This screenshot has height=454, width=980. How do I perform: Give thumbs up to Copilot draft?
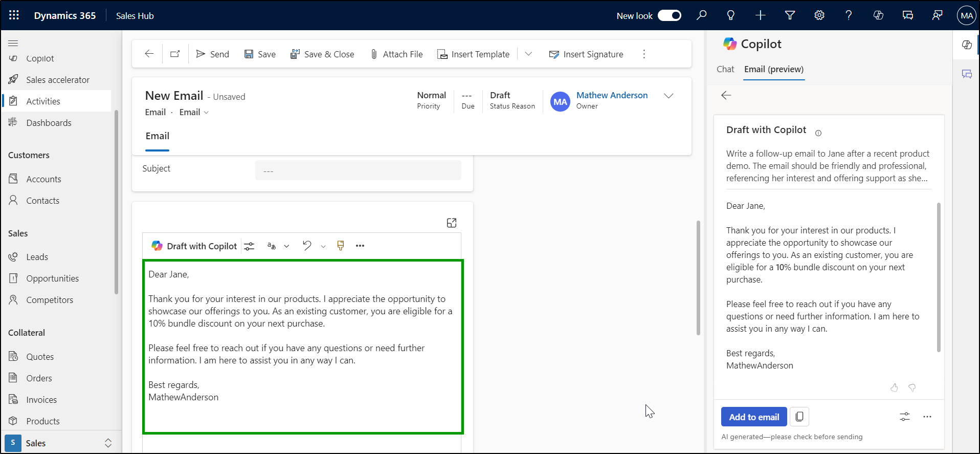[894, 388]
